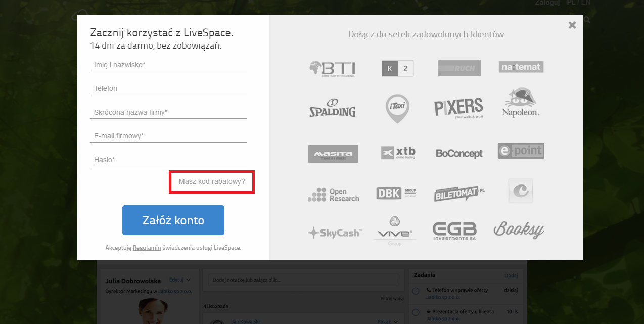Close the signup modal with the X
This screenshot has width=644, height=324.
tap(572, 25)
